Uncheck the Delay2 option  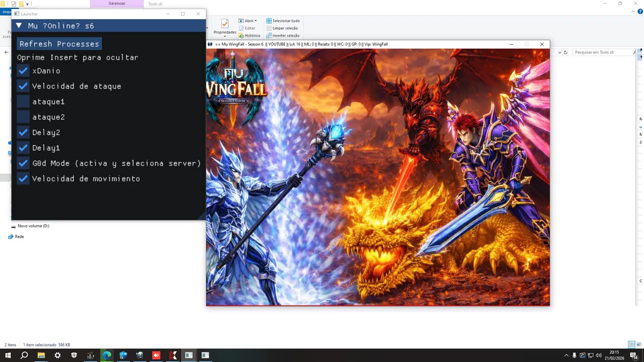(23, 133)
